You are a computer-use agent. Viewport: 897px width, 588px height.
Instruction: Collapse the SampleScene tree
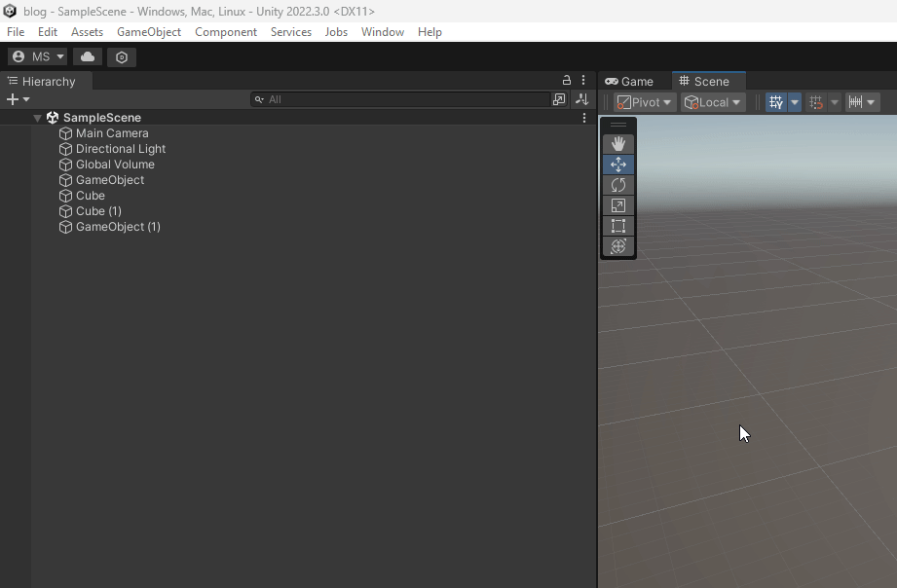pos(37,118)
